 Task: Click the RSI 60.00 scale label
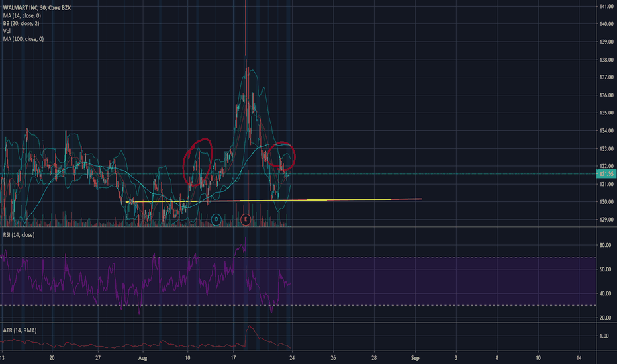click(605, 269)
